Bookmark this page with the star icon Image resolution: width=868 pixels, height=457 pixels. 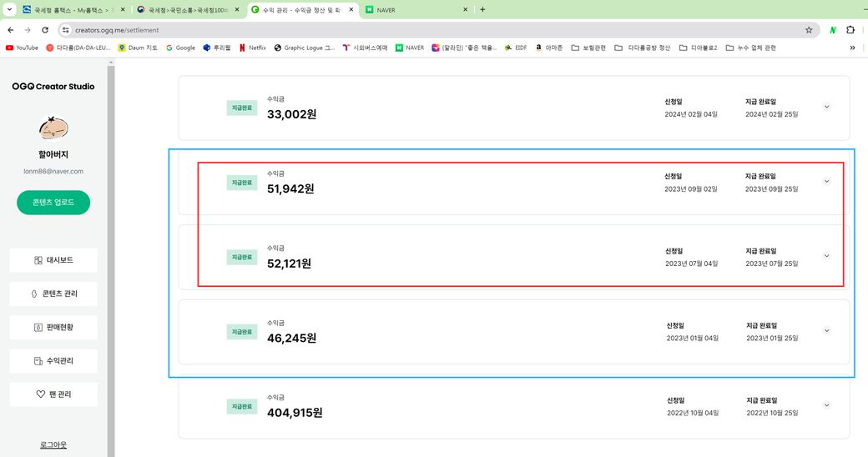(x=809, y=29)
